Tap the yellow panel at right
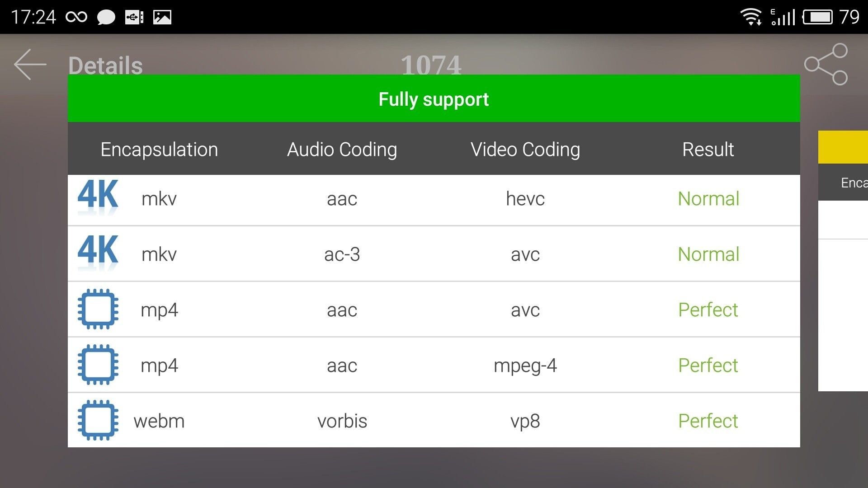This screenshot has width=868, height=488. pyautogui.click(x=843, y=147)
